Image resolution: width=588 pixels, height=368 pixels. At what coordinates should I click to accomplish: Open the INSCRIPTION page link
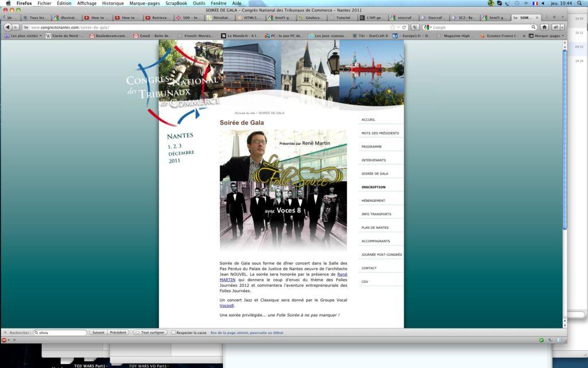click(x=373, y=187)
